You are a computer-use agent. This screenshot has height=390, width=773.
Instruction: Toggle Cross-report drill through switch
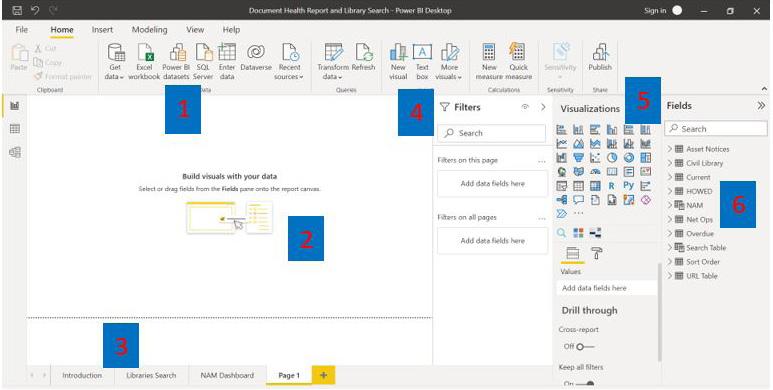tap(586, 347)
